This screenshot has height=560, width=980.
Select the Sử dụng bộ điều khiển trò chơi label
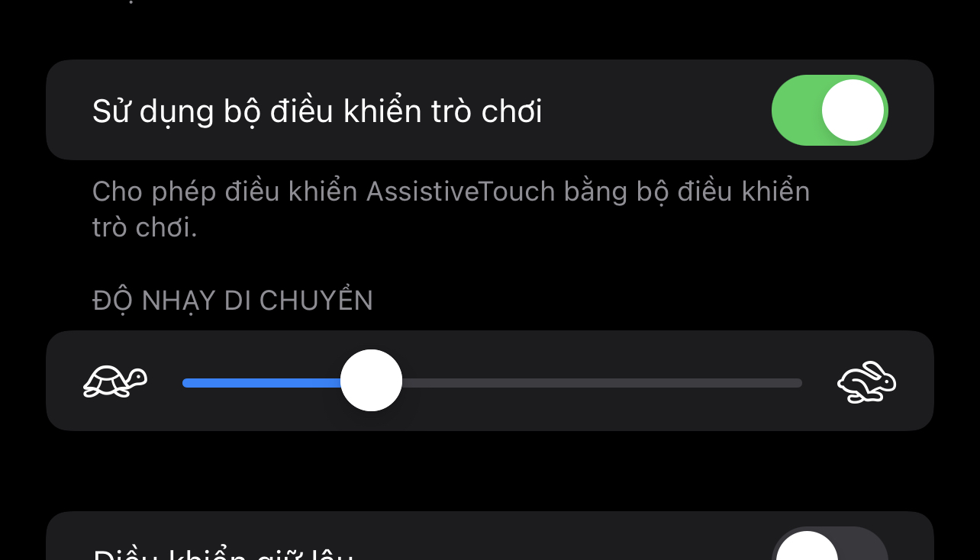[317, 111]
